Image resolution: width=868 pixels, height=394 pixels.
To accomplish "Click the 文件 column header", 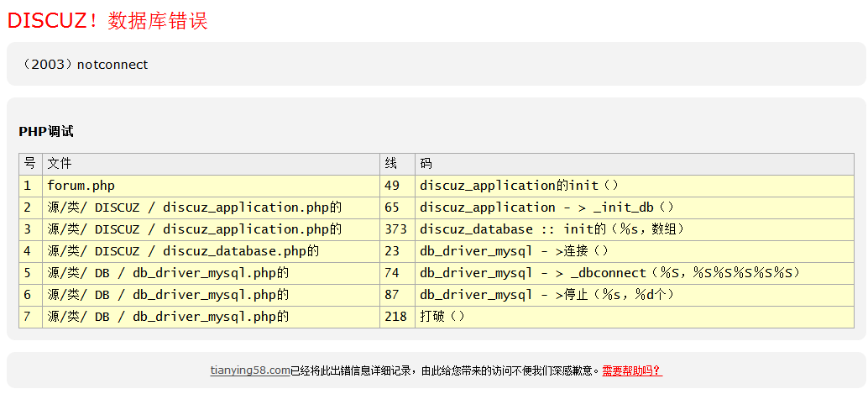I will pos(211,164).
